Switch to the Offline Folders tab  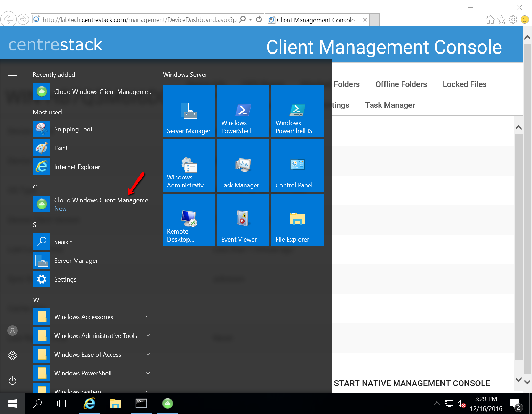[401, 84]
